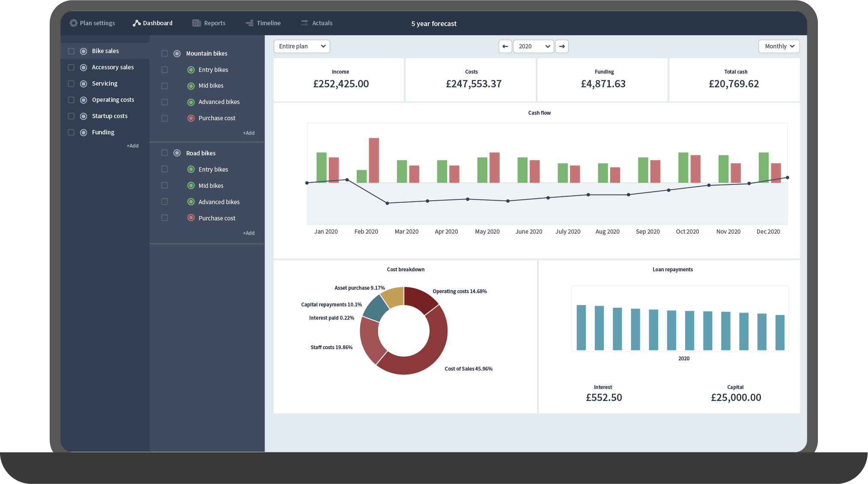Viewport: 868px width, 484px height.
Task: Click the Dashboard graph icon
Action: tap(137, 23)
